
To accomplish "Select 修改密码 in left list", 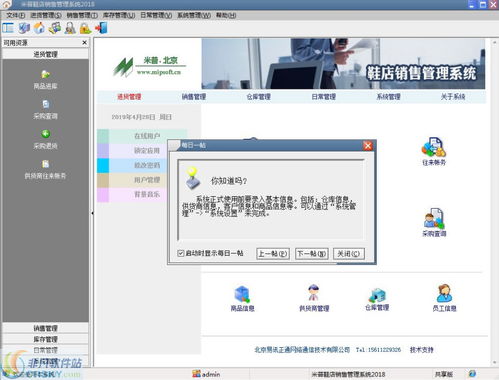I will click(x=147, y=165).
